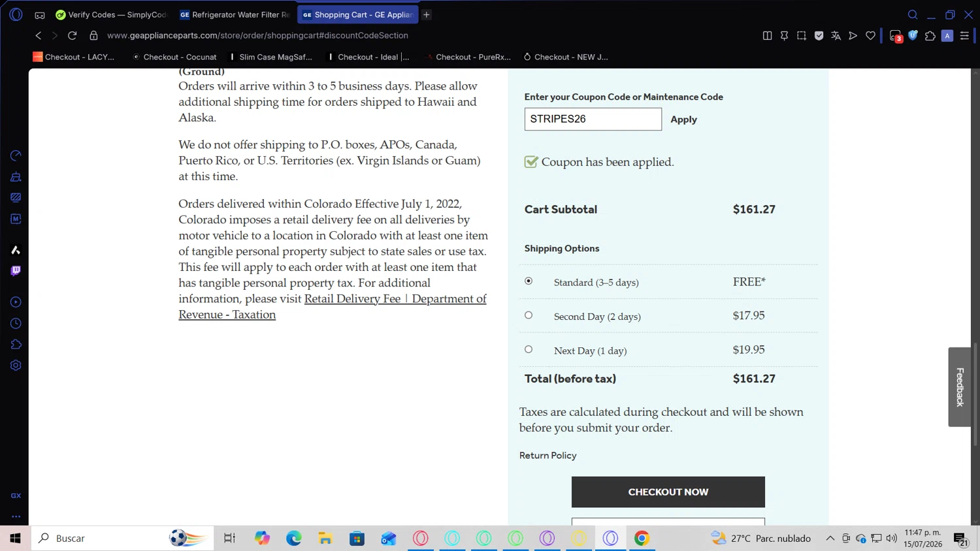Open the player icon in sidebar

coord(16,302)
